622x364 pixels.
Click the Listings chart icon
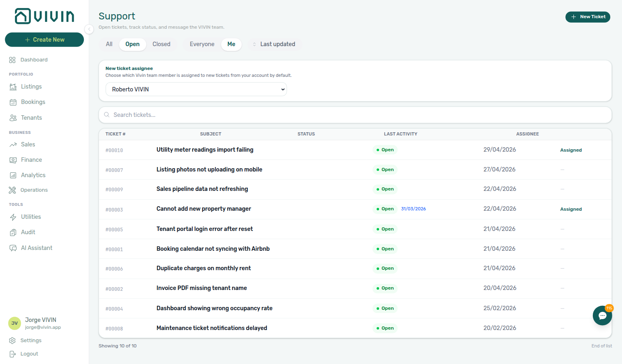click(13, 87)
